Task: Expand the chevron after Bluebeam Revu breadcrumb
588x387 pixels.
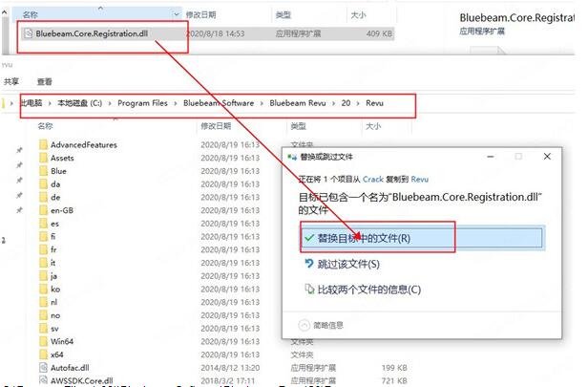Action: coord(333,103)
